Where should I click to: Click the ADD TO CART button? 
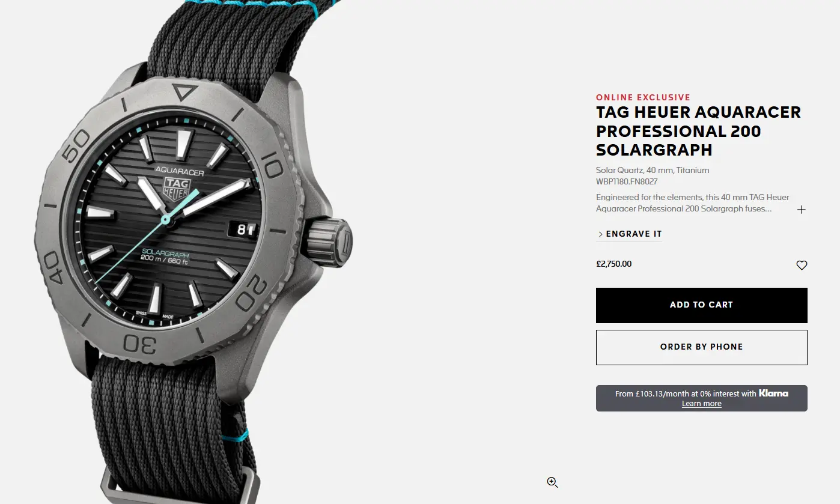[701, 305]
